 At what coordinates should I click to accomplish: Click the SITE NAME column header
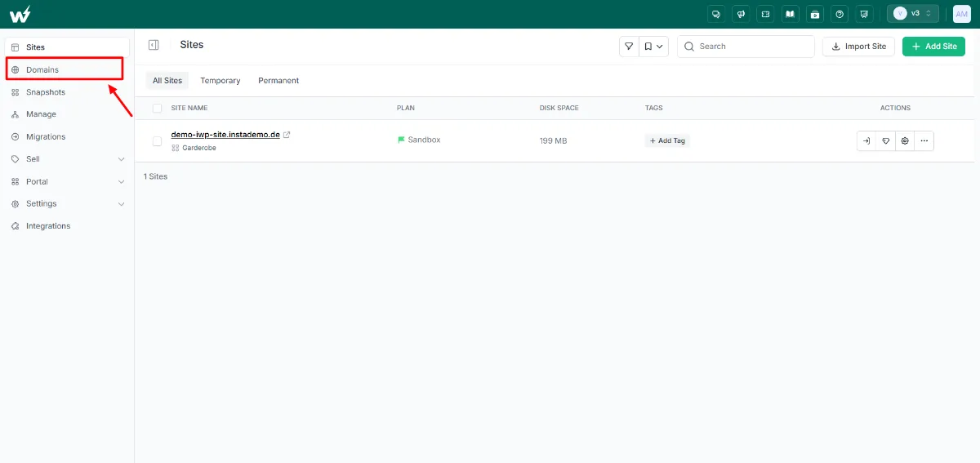pos(189,108)
